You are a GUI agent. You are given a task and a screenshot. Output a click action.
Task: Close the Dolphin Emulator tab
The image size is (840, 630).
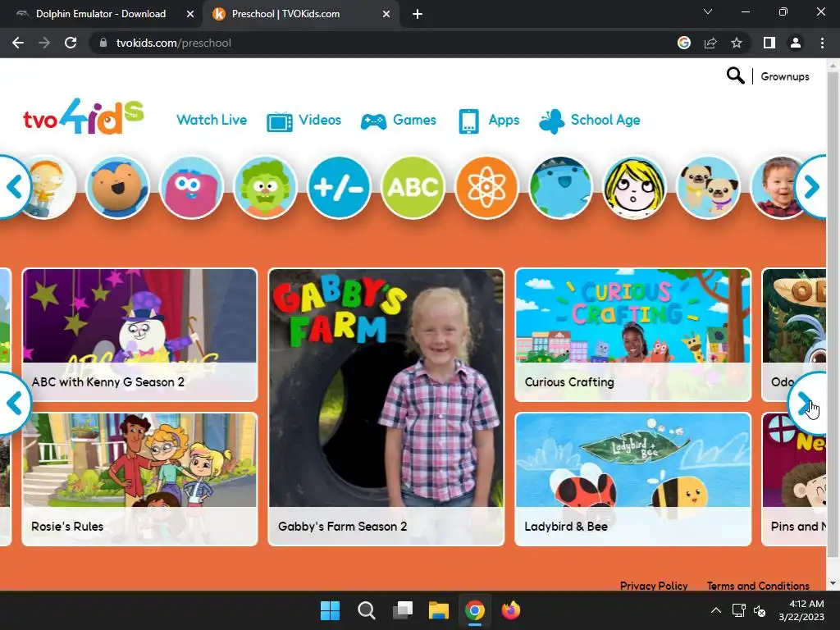190,14
